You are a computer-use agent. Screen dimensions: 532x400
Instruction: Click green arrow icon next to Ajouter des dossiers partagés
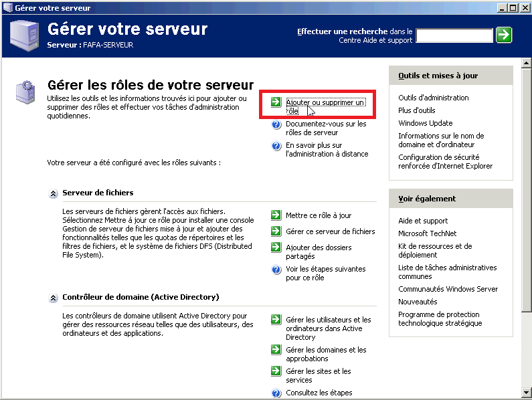click(276, 247)
